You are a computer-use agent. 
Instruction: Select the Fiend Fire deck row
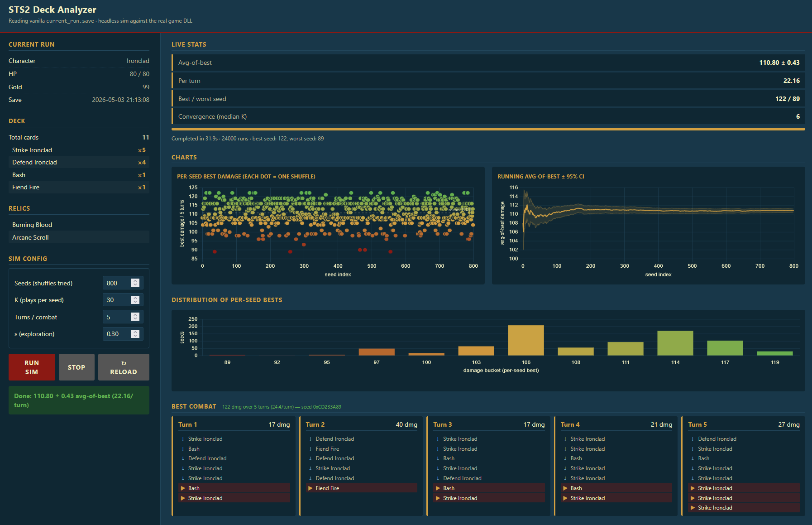79,187
